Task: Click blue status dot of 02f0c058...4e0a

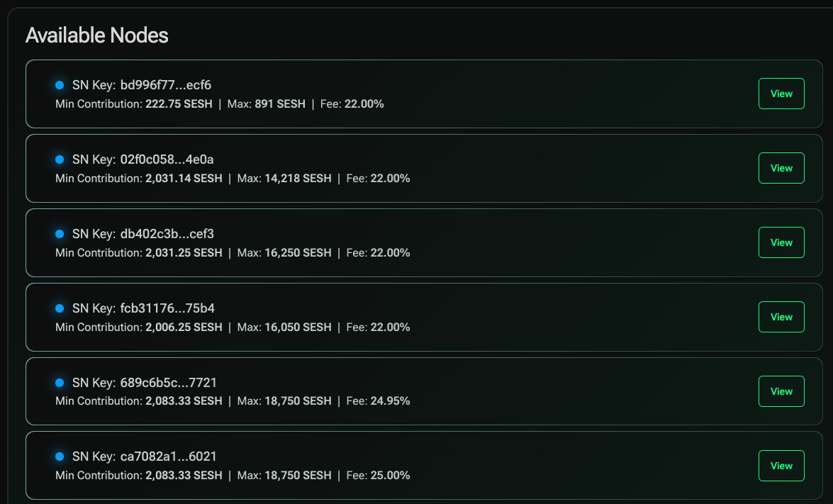Action: [60, 159]
